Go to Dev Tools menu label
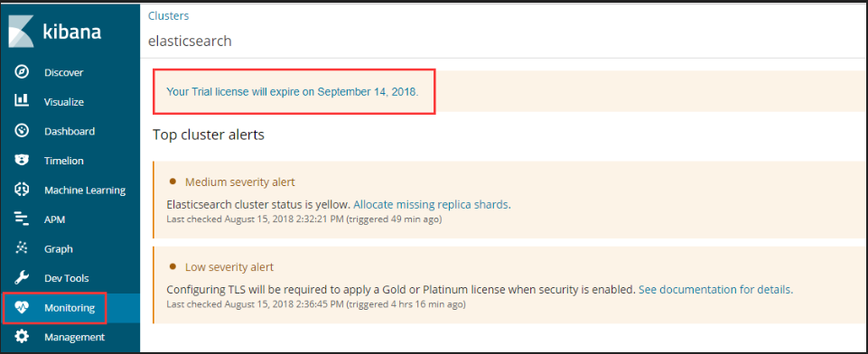 [x=67, y=278]
